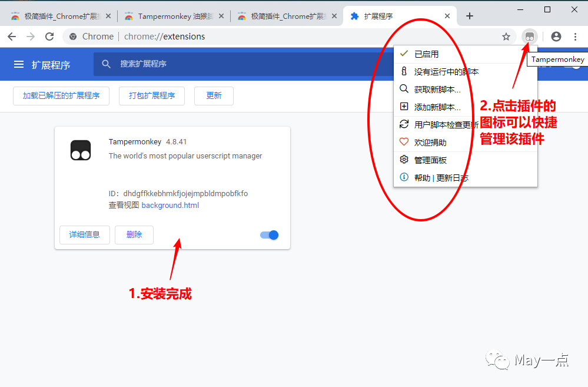The height and width of the screenshot is (387, 588).
Task: Click the 更新 button
Action: 214,95
